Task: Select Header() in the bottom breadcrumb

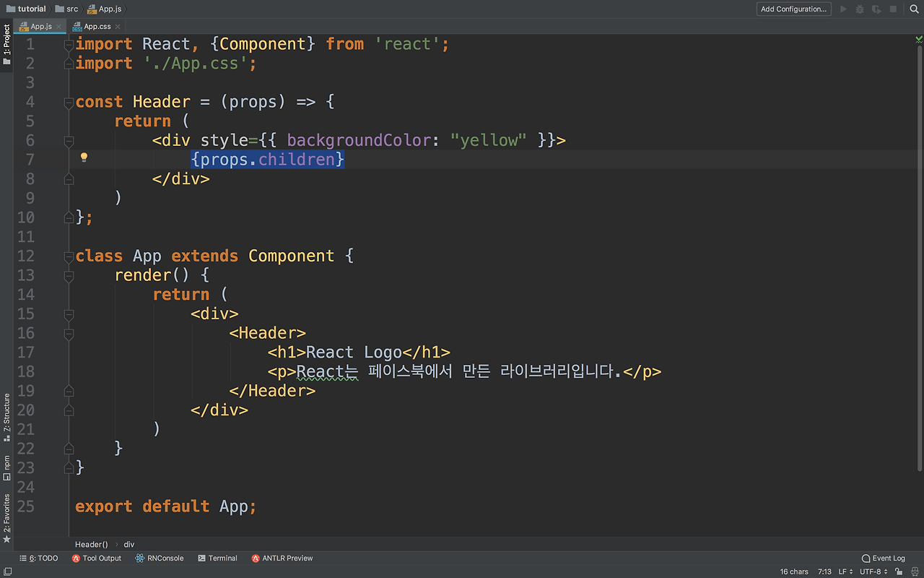Action: click(91, 545)
